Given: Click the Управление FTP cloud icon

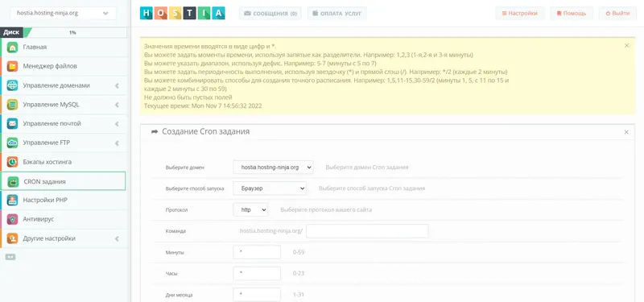Looking at the screenshot, I should coord(12,143).
